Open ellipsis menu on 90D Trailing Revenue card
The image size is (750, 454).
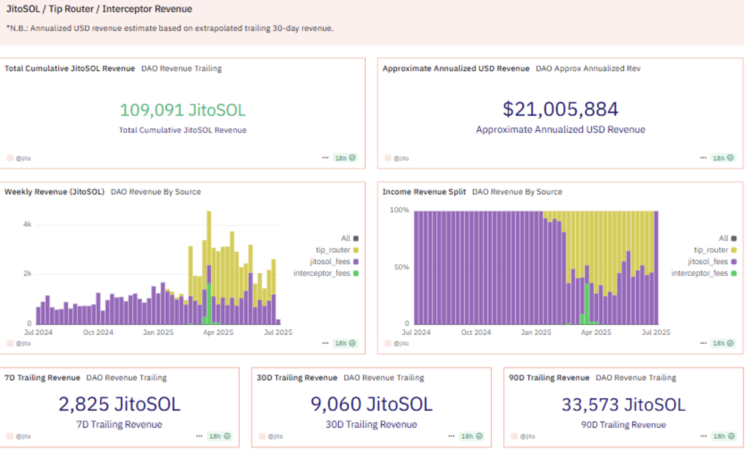pos(703,436)
